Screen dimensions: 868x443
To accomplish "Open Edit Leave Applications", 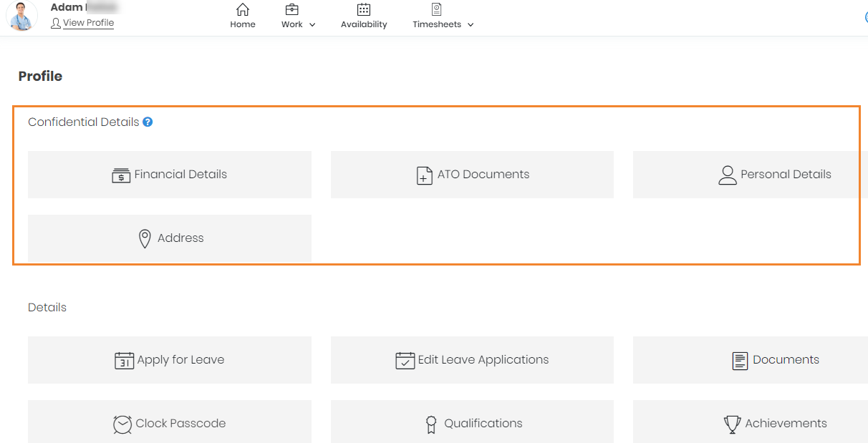I will (x=472, y=360).
